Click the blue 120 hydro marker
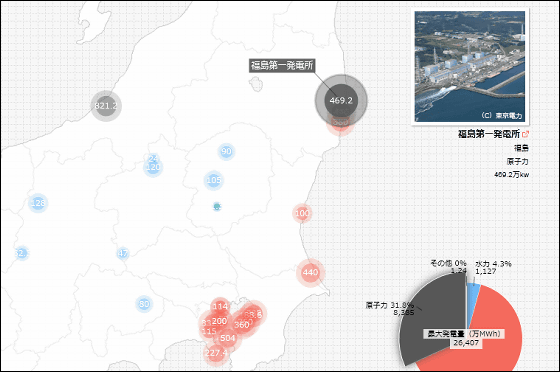560x372 pixels. [153, 167]
